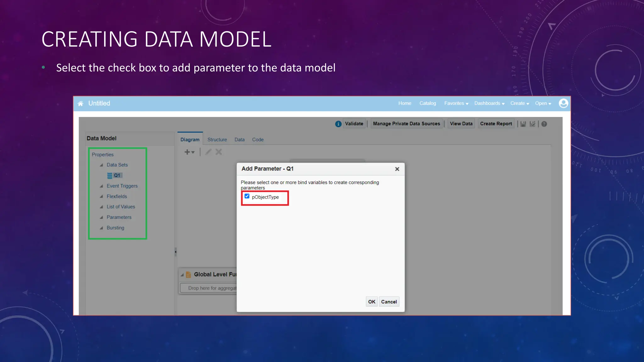
Task: Close the Add Parameter dialog with X
Action: (397, 169)
